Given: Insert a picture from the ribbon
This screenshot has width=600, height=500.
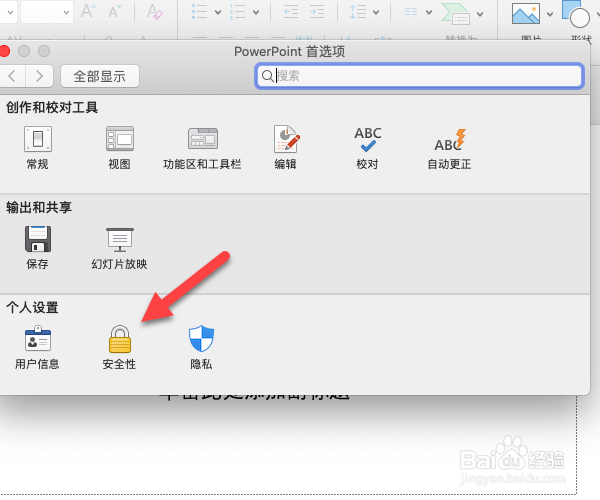Looking at the screenshot, I should [526, 13].
